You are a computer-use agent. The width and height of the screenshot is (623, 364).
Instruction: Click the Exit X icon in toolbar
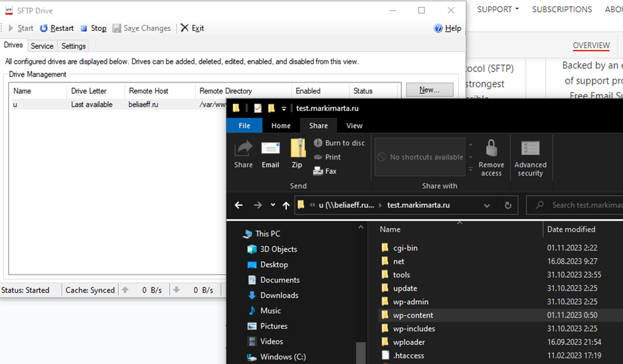[x=185, y=28]
